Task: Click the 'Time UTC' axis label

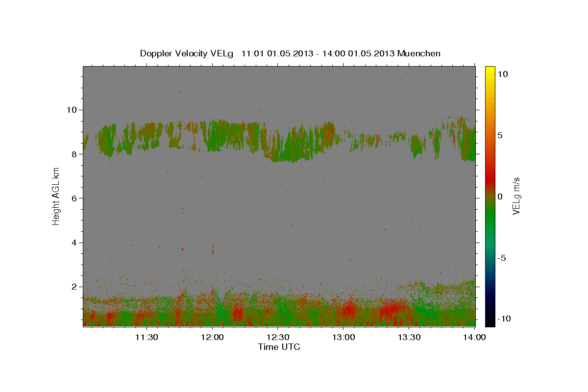Action: pyautogui.click(x=279, y=347)
